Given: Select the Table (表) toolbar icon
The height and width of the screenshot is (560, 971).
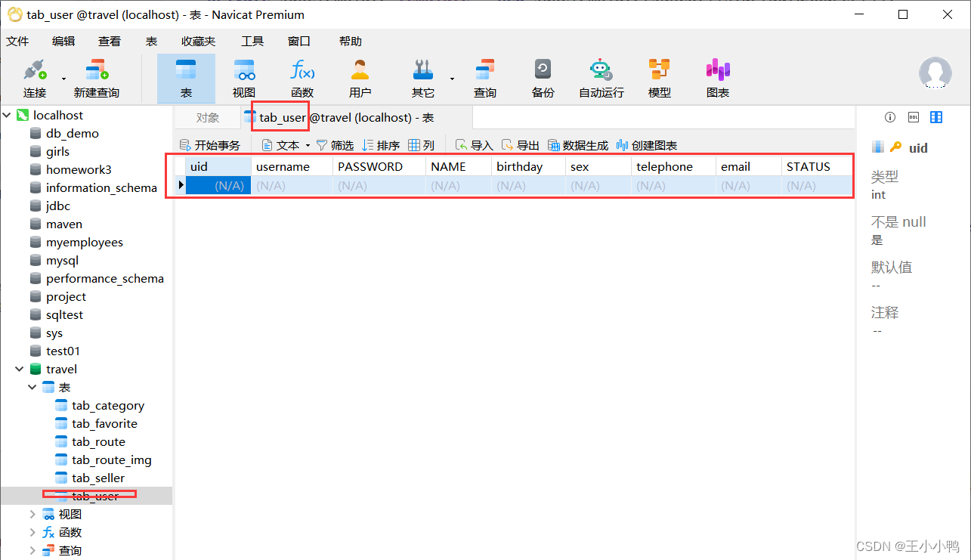Looking at the screenshot, I should coord(186,78).
